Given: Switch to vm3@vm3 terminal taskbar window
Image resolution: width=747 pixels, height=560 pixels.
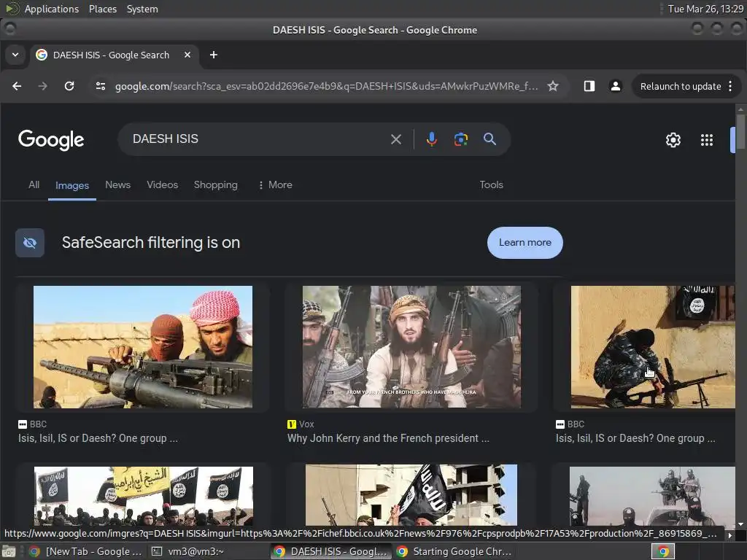Looking at the screenshot, I should click(x=187, y=551).
